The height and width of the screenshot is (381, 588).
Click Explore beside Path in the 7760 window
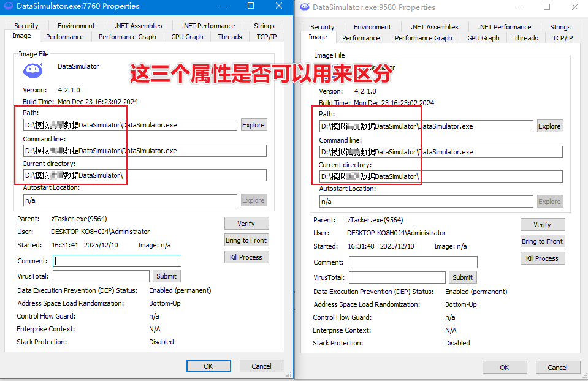tap(253, 125)
